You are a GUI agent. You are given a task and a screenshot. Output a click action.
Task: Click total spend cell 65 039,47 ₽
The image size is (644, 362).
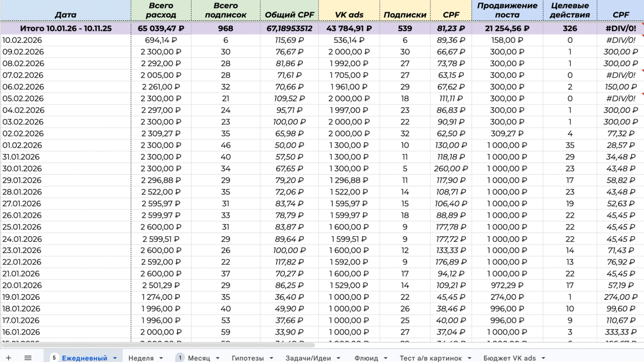pyautogui.click(x=161, y=28)
